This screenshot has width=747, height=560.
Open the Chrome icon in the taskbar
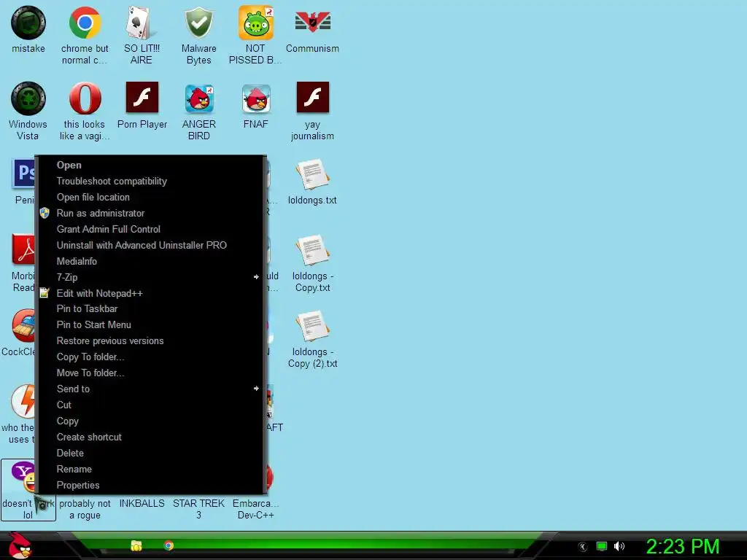(x=169, y=545)
